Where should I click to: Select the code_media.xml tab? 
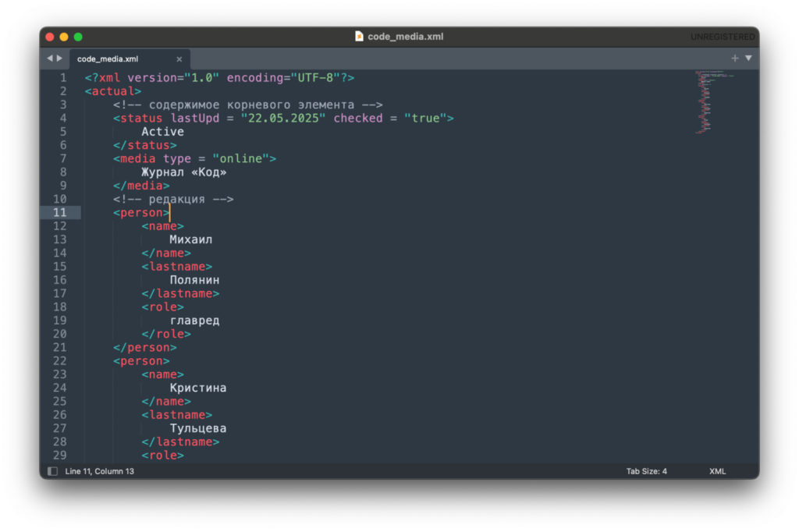point(109,59)
